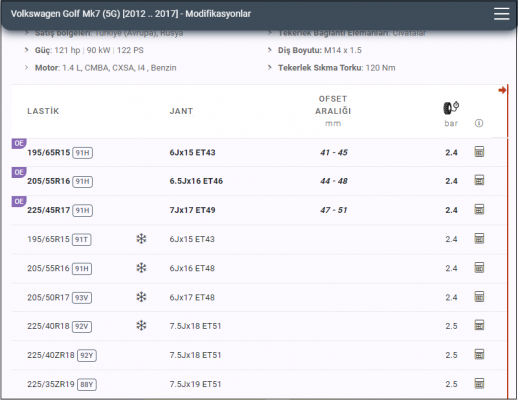Expand the Güç detail chevron
This screenshot has height=400, width=518.
[x=27, y=50]
